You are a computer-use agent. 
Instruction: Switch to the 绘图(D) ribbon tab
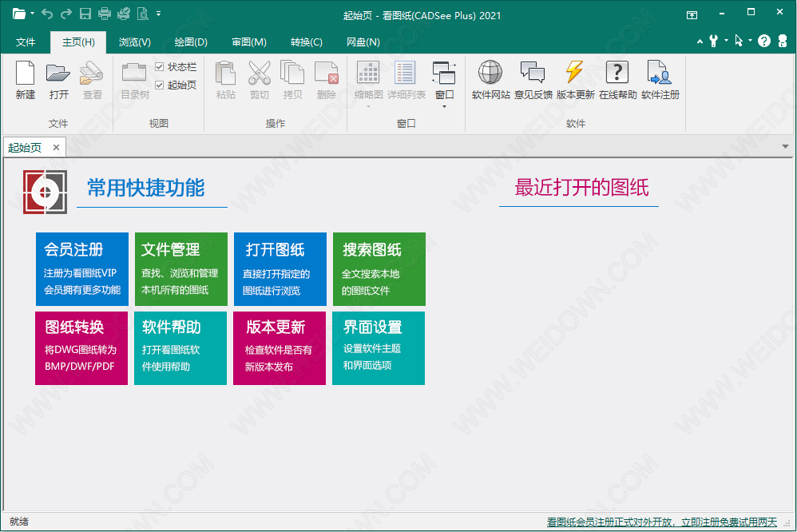pyautogui.click(x=191, y=42)
